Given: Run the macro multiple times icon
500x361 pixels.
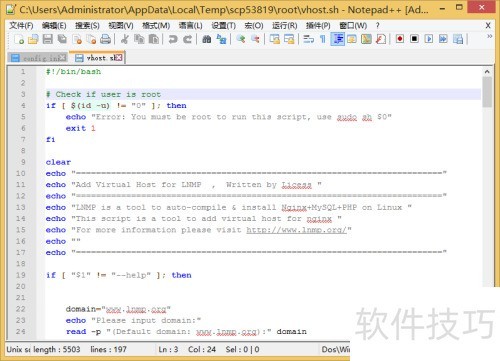Looking at the screenshot, I should click(443, 39).
